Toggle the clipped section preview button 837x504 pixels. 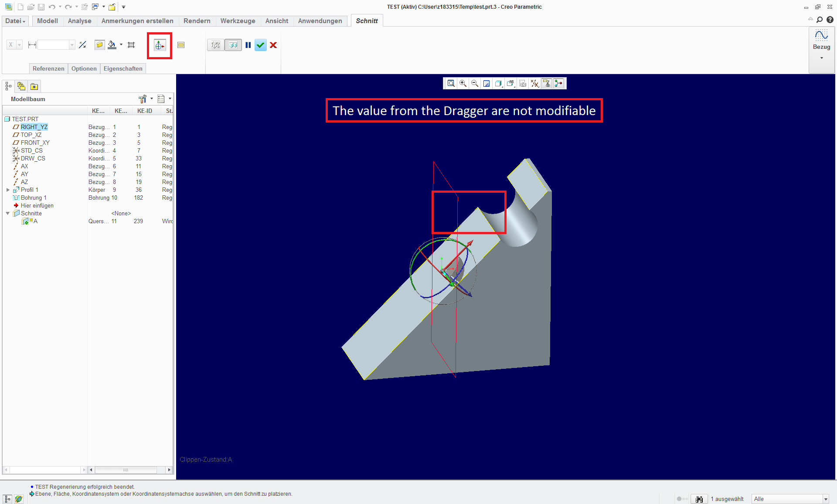coord(233,45)
